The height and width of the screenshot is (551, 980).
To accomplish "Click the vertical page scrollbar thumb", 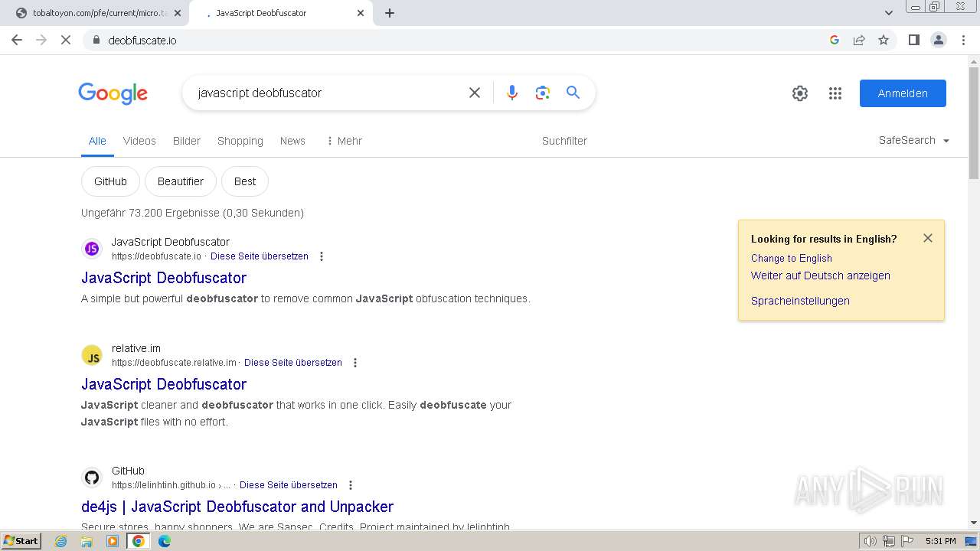I will tap(974, 125).
